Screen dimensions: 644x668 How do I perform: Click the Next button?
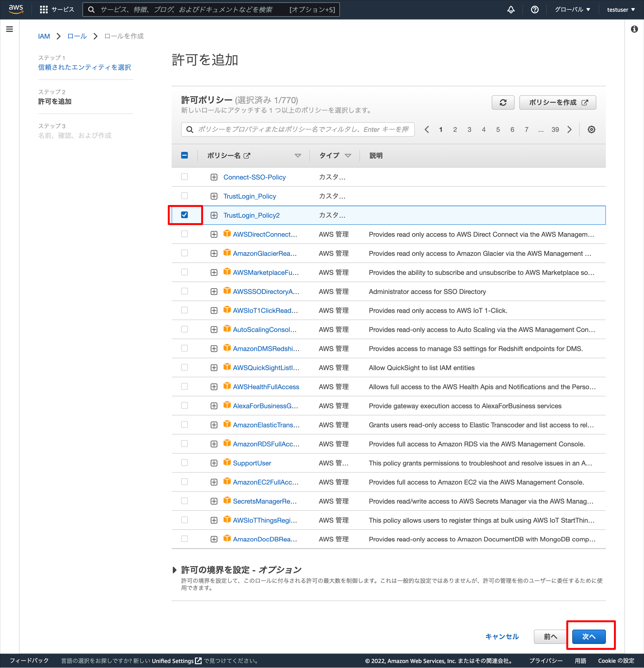[589, 637]
